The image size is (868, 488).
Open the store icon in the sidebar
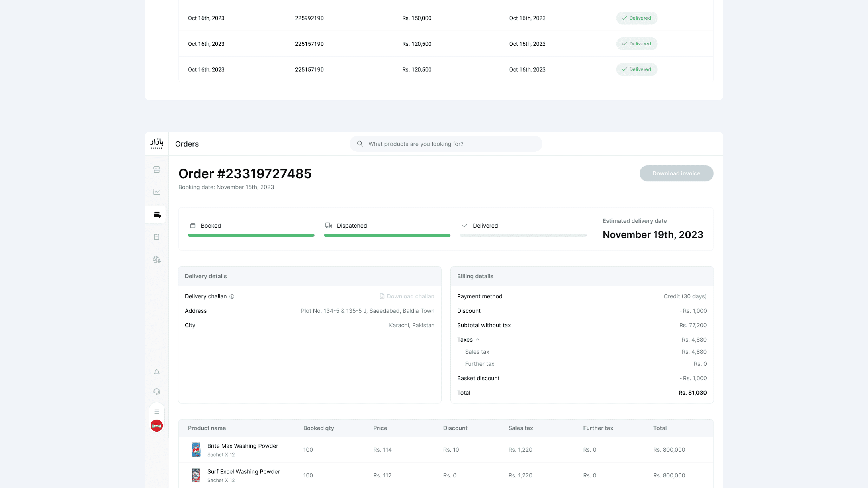click(x=157, y=169)
